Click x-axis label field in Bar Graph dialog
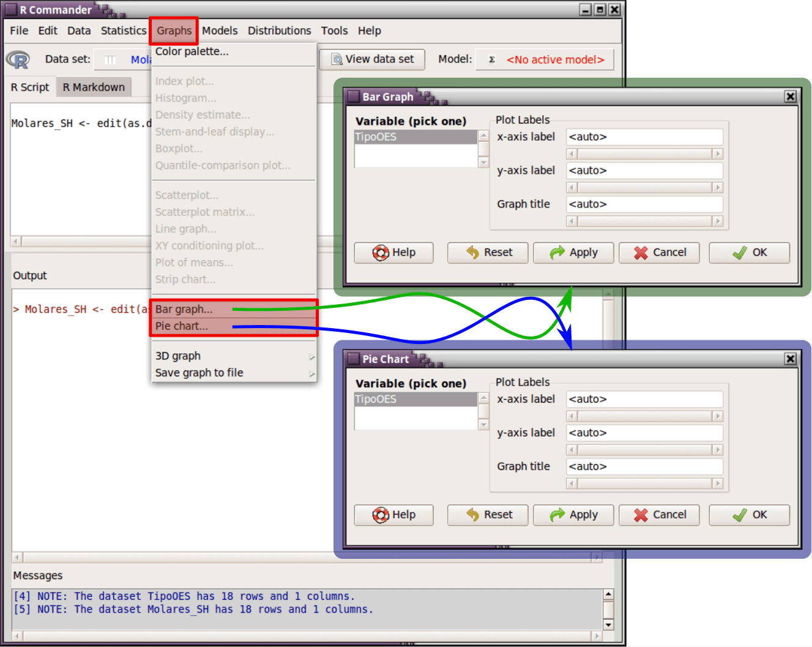 [x=644, y=137]
